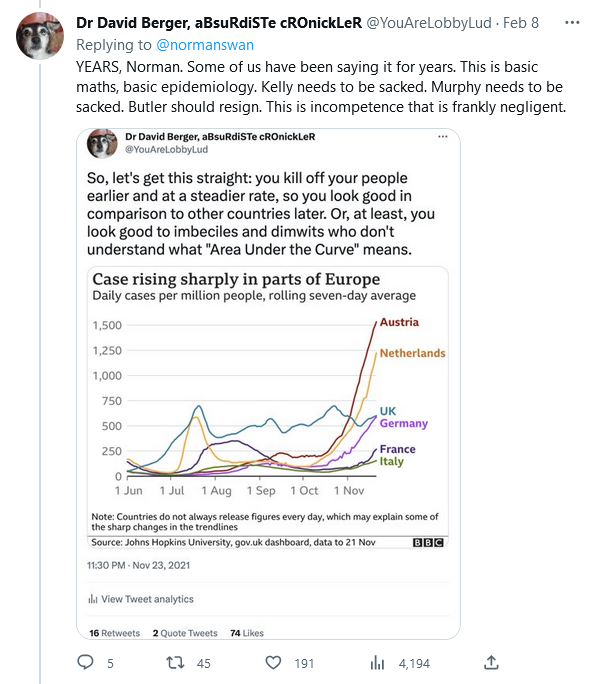Click the @YouAreLobbyLud handle in header

[x=429, y=23]
